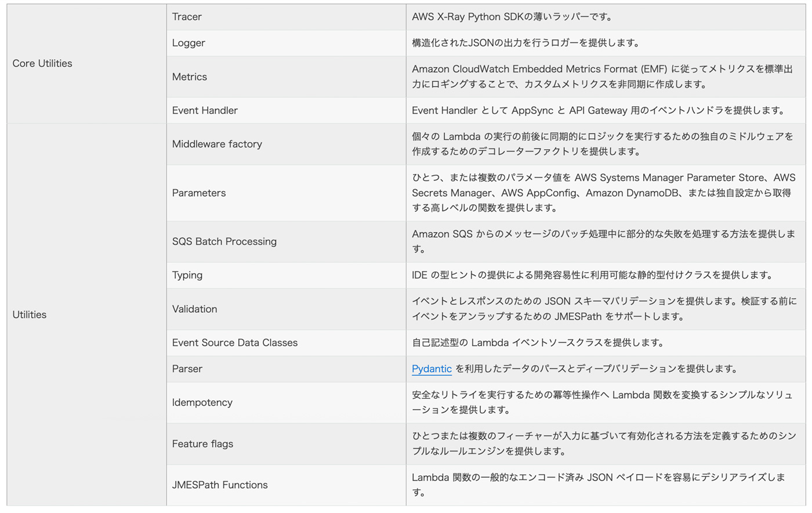Click the JMESPath Functions cell
Viewport: 812px width, 513px height.
click(x=287, y=485)
